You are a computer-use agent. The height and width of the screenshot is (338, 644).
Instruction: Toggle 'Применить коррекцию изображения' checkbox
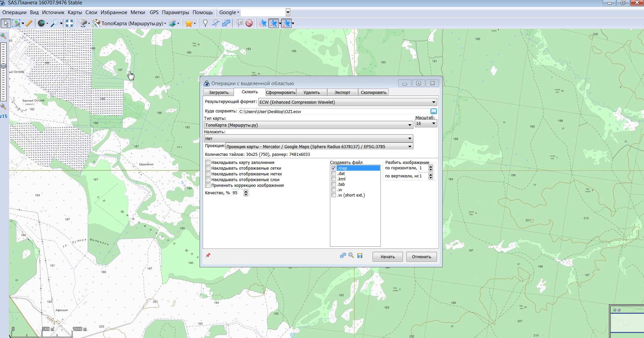tap(208, 185)
